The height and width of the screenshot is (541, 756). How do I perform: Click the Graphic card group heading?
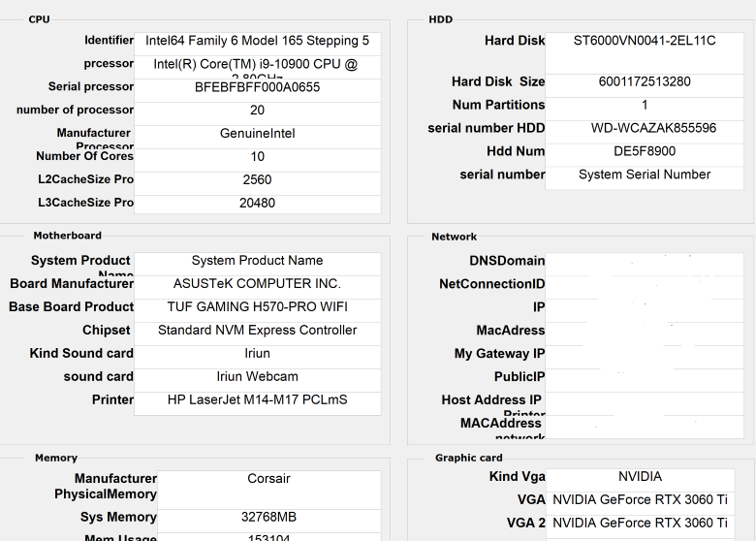click(469, 458)
